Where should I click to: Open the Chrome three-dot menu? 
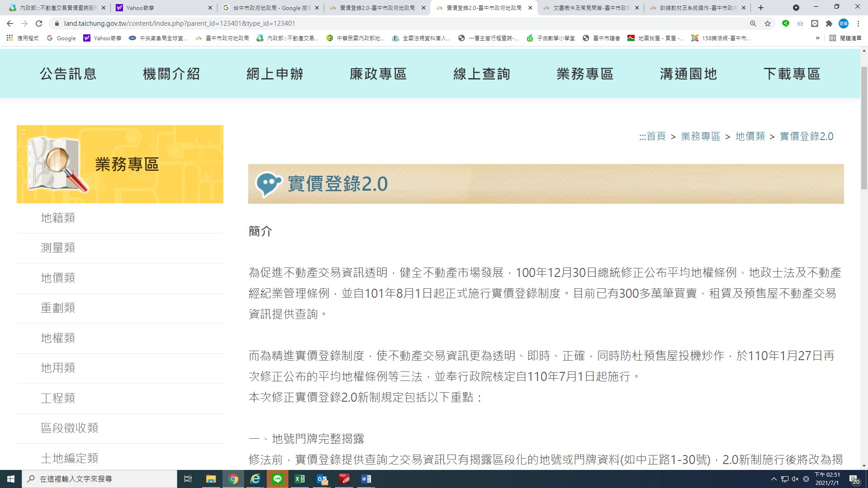click(858, 23)
